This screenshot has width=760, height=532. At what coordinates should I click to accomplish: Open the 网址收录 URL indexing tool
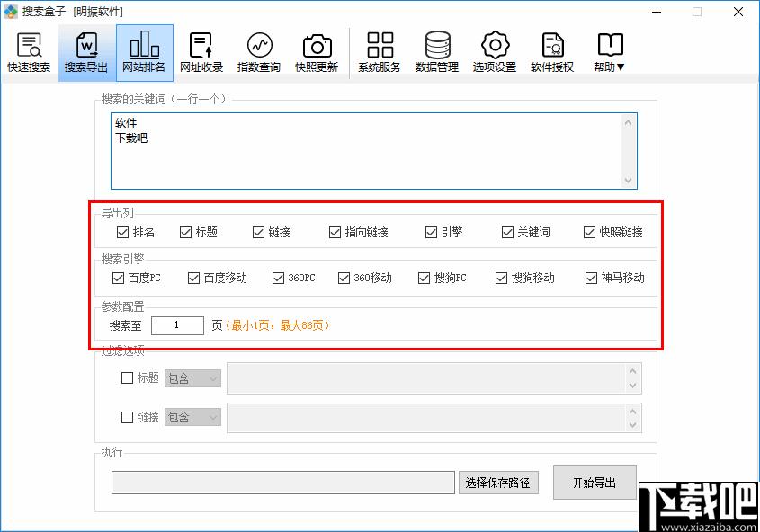(x=201, y=53)
